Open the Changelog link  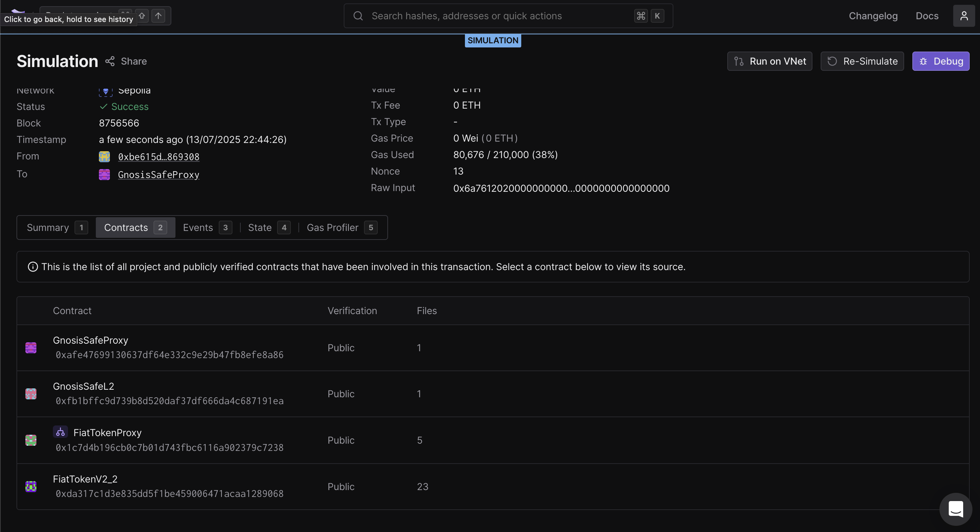click(873, 16)
